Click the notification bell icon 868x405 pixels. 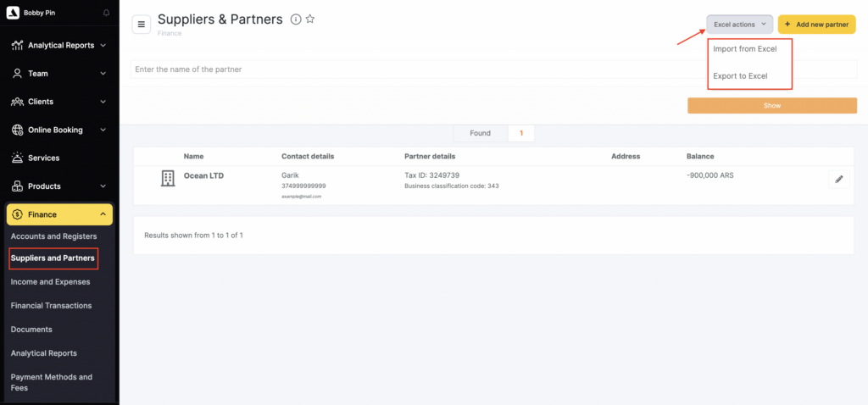tap(106, 13)
